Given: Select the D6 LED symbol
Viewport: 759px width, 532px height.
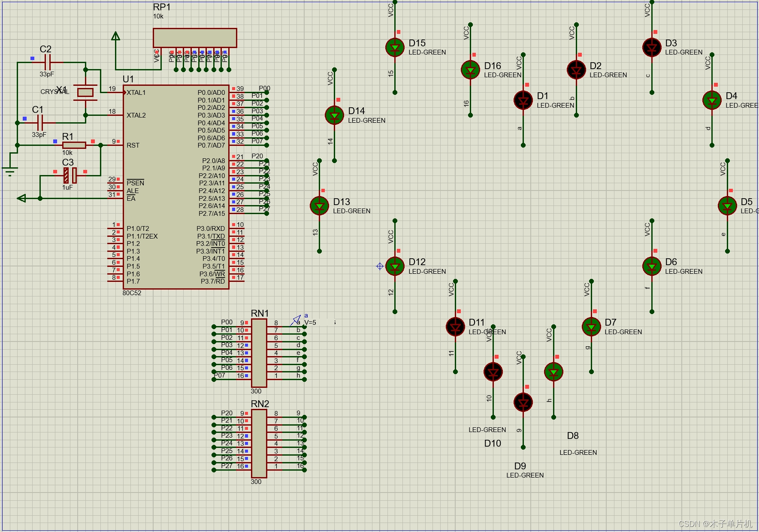Looking at the screenshot, I should coord(652,266).
